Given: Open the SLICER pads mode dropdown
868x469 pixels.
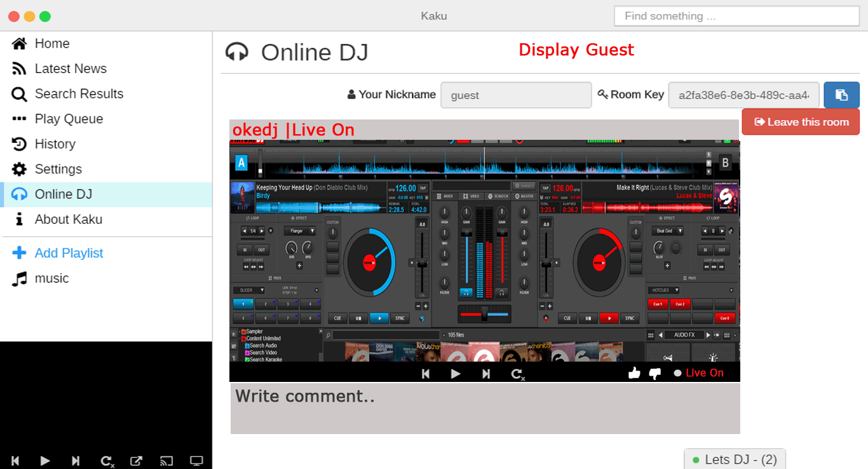Looking at the screenshot, I should tap(248, 290).
